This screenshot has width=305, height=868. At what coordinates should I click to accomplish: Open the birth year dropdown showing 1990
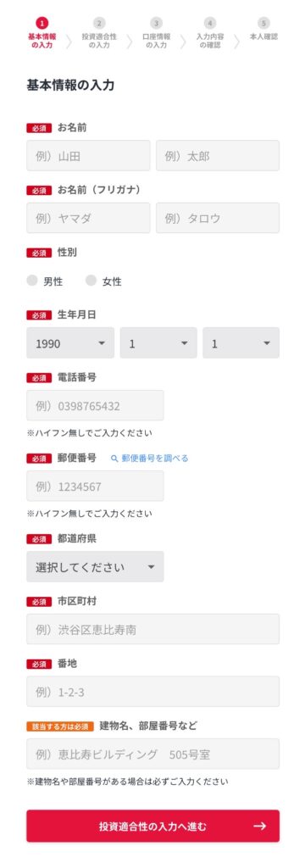pos(70,343)
